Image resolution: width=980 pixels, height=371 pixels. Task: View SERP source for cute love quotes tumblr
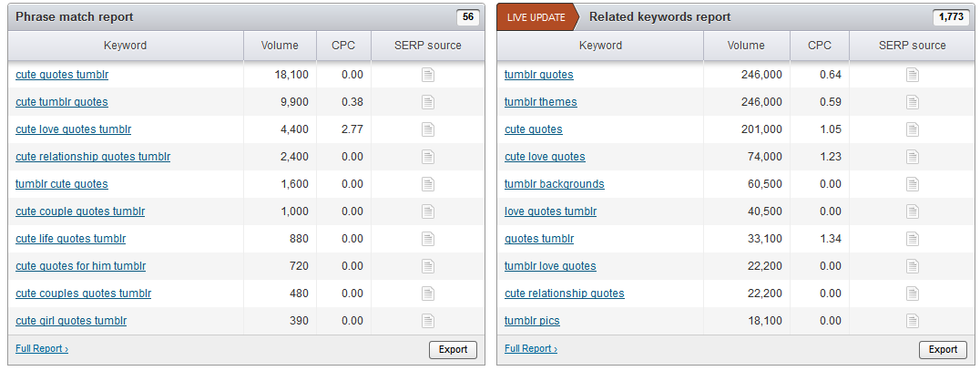427,129
